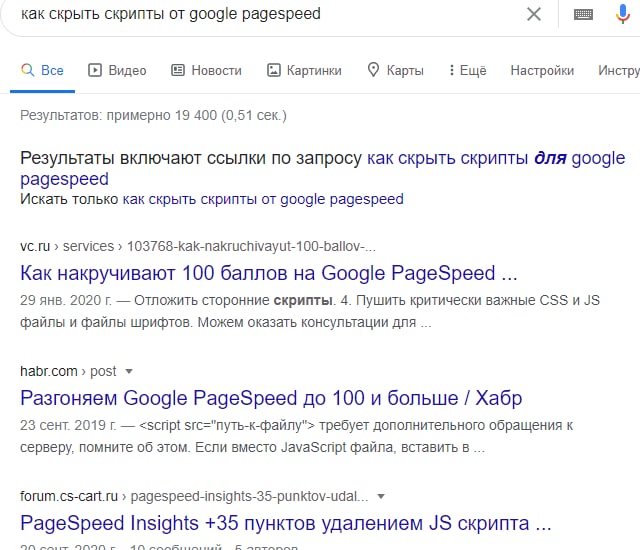The height and width of the screenshot is (550, 640).
Task: Expand the dropdown arrow next to forum.cs-cart.ru
Action: coord(381,497)
